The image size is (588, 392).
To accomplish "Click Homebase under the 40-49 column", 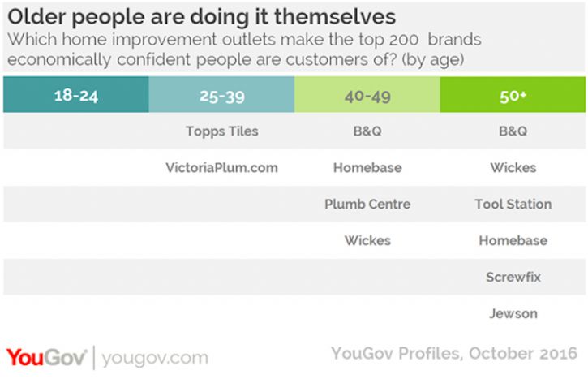I will [x=367, y=167].
